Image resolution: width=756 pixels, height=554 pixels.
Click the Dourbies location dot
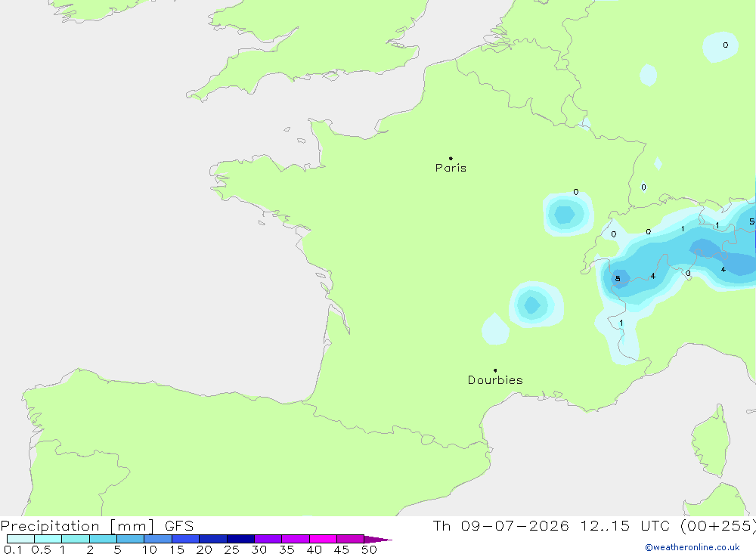point(495,370)
